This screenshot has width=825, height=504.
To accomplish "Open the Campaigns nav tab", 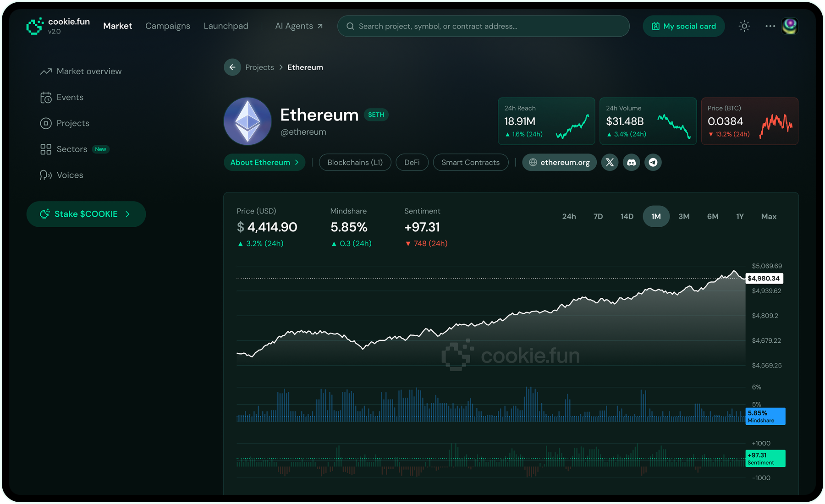I will click(x=168, y=26).
